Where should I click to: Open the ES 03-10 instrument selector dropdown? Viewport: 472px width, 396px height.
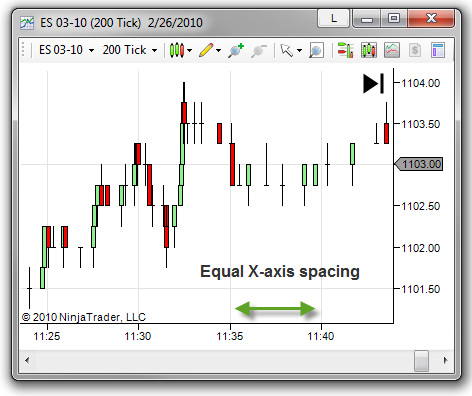pos(66,50)
